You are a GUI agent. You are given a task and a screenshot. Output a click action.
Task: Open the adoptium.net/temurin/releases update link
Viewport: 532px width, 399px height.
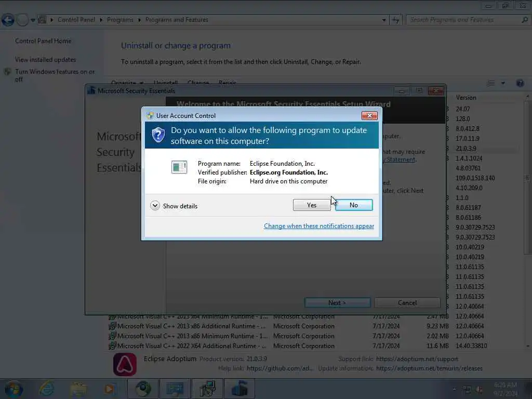(x=429, y=368)
